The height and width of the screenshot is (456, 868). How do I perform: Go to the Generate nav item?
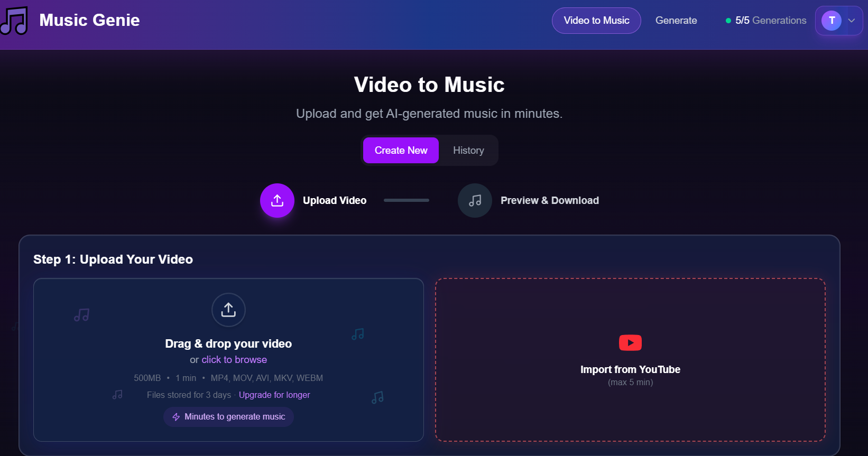676,21
